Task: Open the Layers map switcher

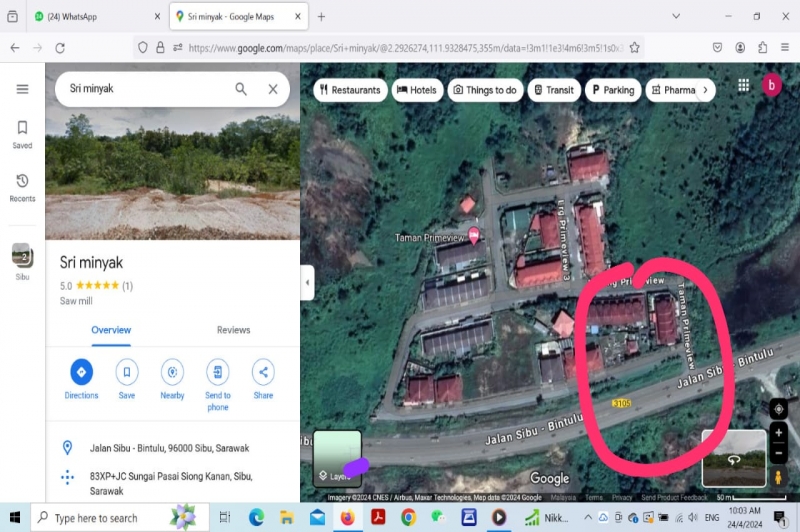Action: tap(337, 458)
